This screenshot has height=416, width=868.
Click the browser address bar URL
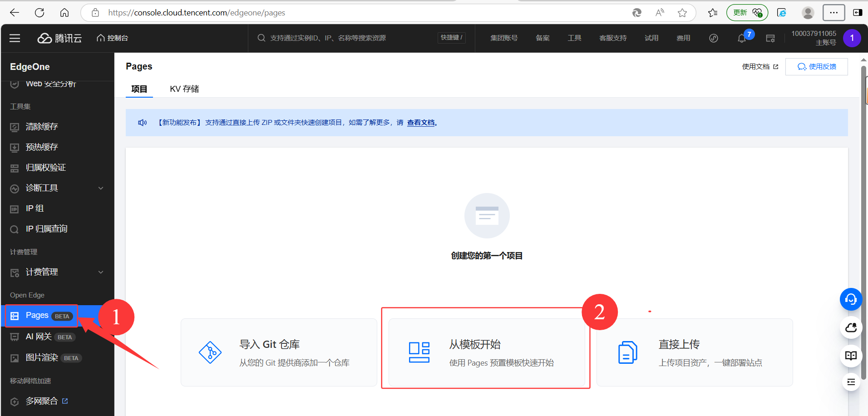197,13
